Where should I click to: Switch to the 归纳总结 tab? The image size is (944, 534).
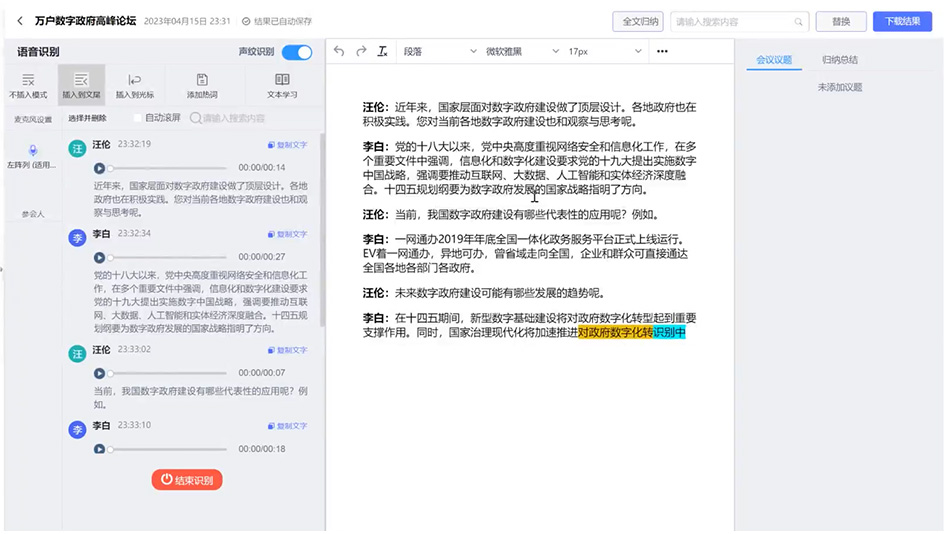pos(840,60)
